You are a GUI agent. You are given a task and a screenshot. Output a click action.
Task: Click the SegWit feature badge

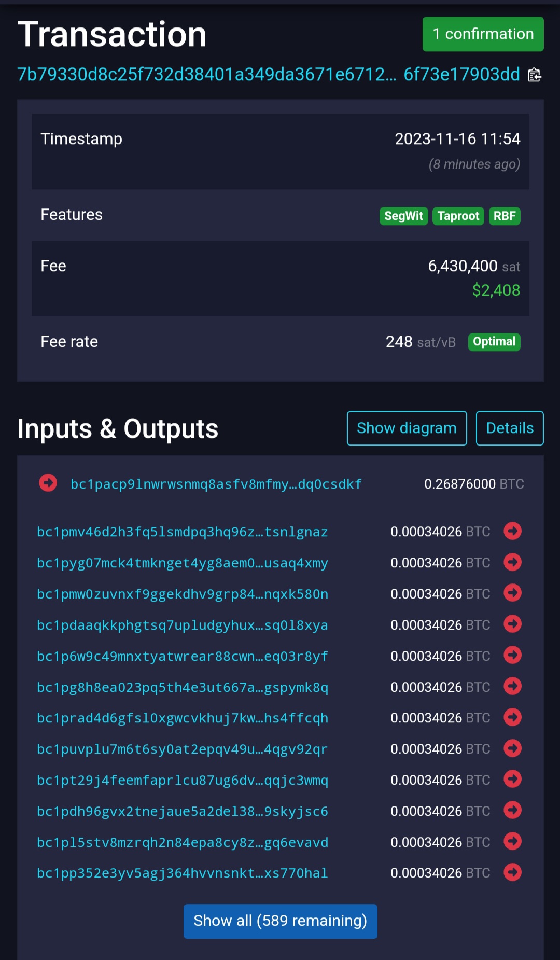coord(403,216)
